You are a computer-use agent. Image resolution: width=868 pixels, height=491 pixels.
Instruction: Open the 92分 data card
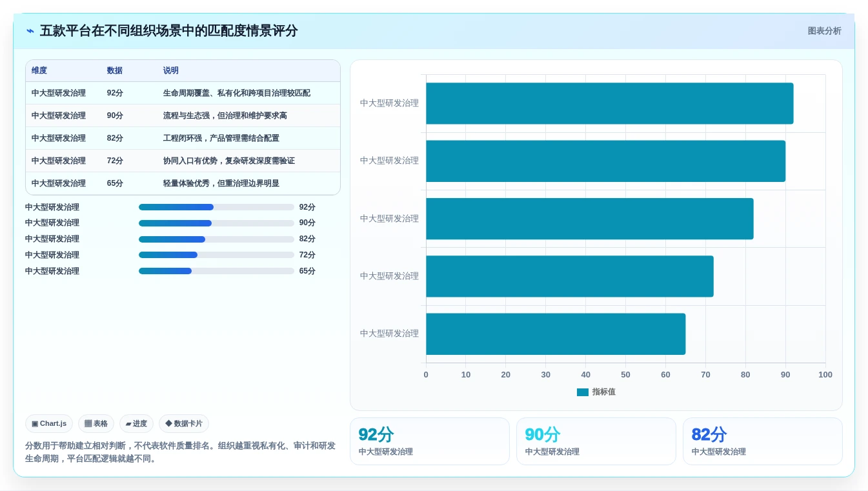[x=430, y=441]
